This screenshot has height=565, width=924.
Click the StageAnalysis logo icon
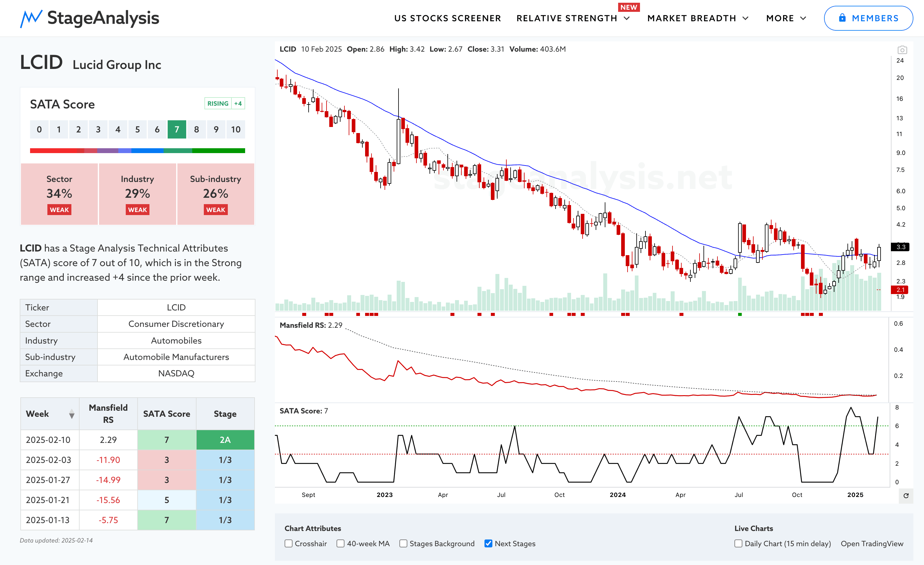pyautogui.click(x=31, y=18)
